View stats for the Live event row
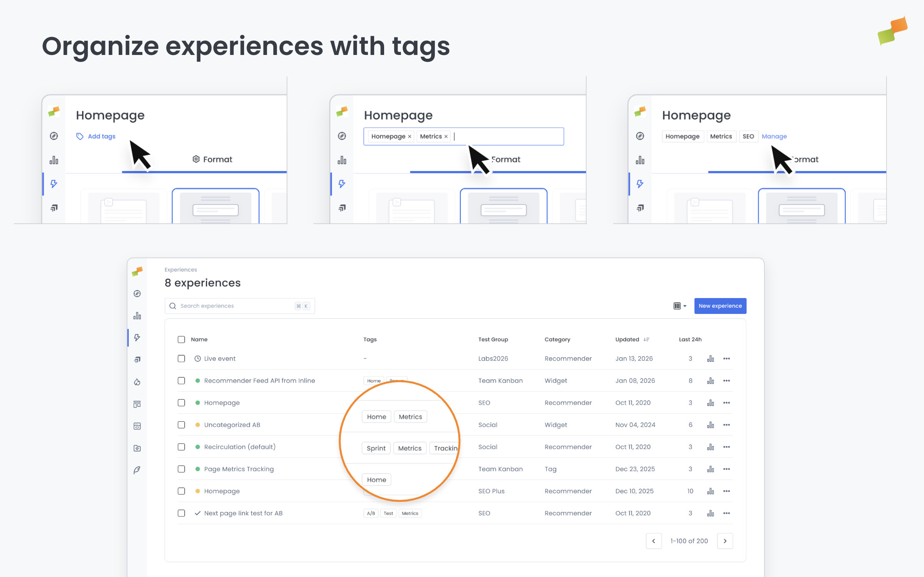 tap(711, 358)
